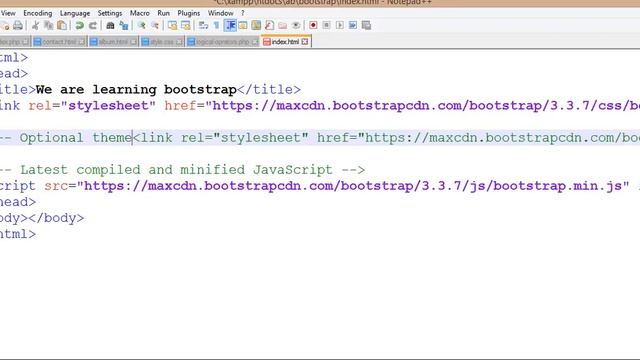Switch to the contact.html tab

(59, 42)
